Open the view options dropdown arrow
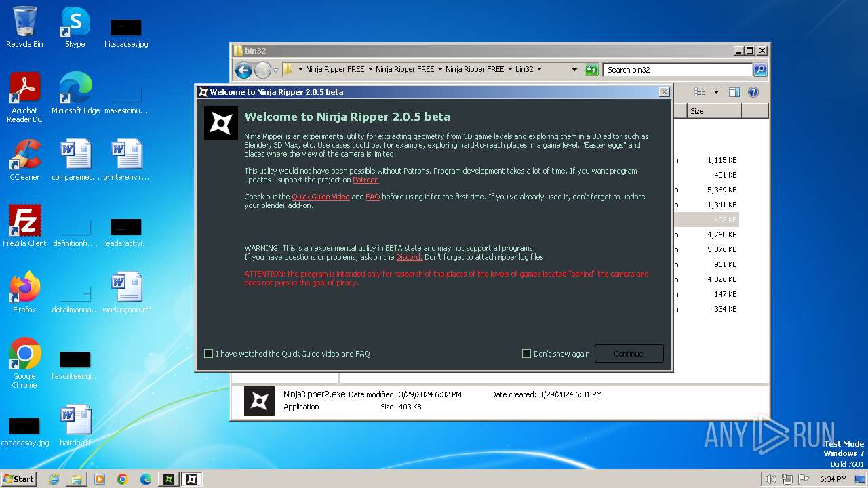868x488 pixels. pyautogui.click(x=715, y=92)
